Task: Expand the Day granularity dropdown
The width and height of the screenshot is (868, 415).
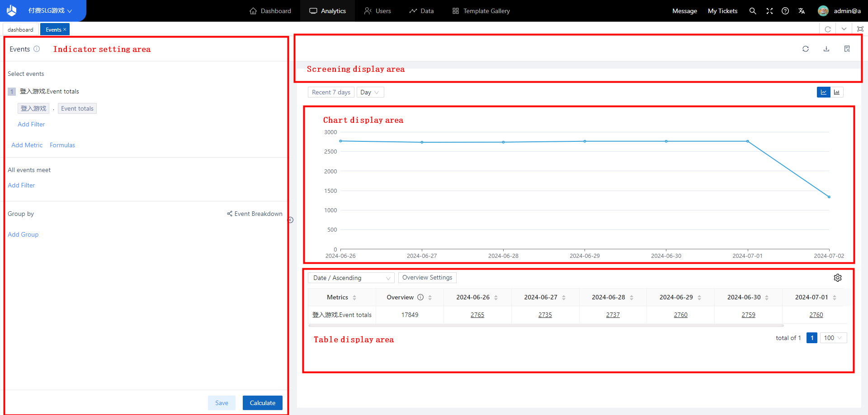Action: [x=370, y=92]
